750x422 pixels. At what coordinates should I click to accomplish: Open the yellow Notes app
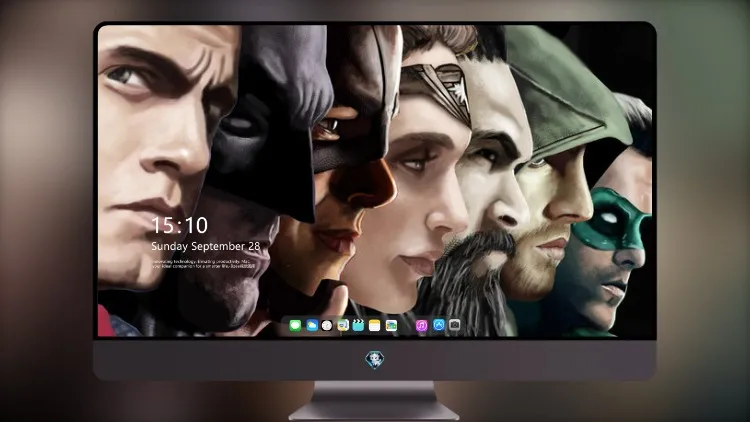[375, 325]
